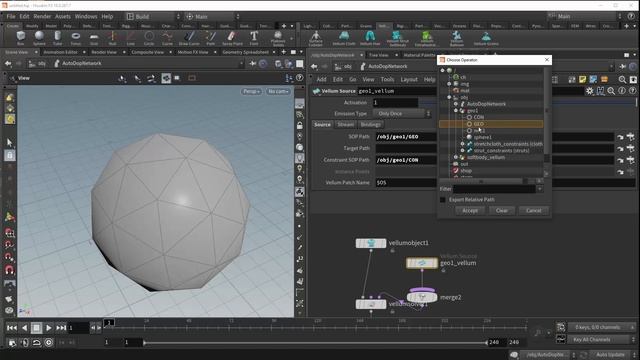Open the Build desktop selector
This screenshot has height=360, width=640.
153,16
